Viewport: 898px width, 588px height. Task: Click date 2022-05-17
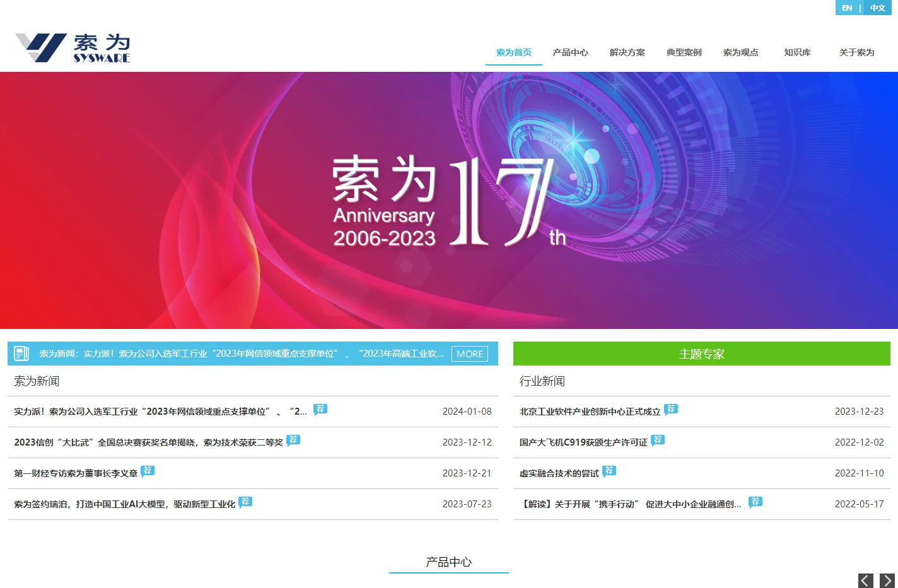tap(859, 504)
